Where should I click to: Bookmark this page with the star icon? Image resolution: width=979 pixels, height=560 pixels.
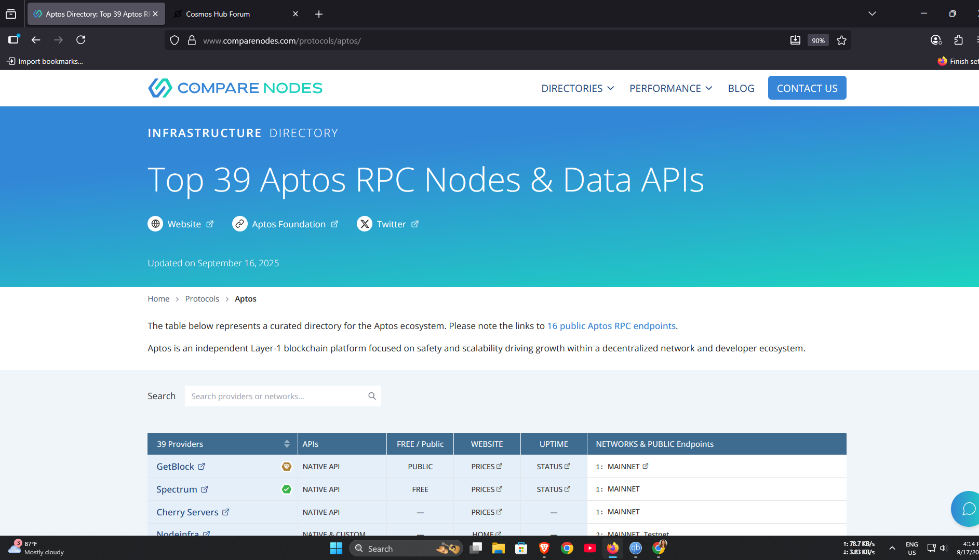coord(841,40)
